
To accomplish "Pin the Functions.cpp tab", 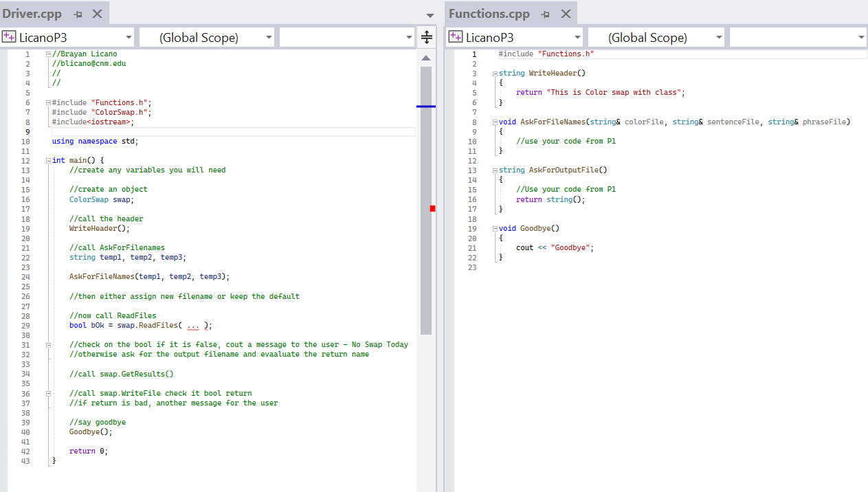I will (x=544, y=13).
